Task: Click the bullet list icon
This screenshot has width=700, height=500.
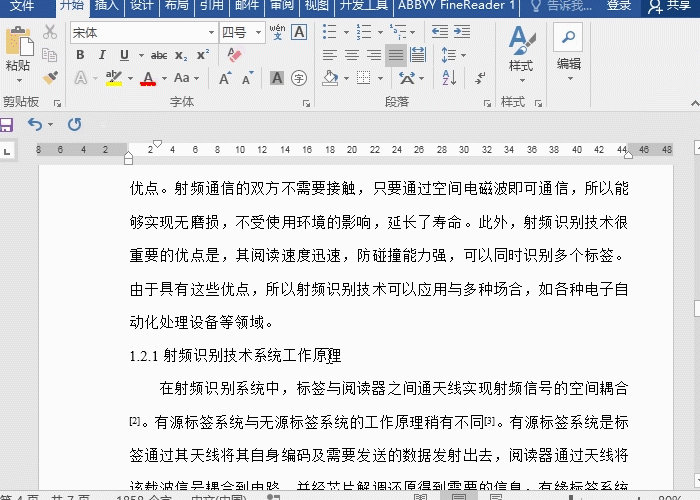Action: (330, 32)
